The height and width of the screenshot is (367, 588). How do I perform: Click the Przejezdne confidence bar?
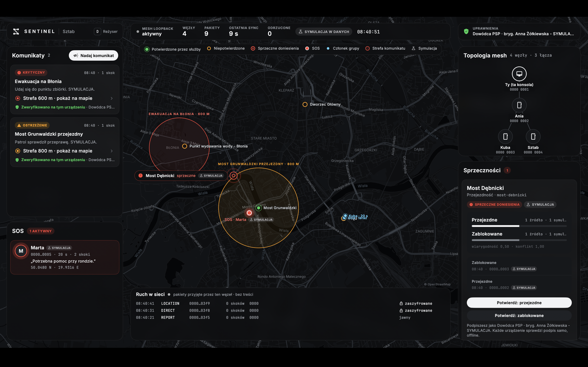(519, 226)
